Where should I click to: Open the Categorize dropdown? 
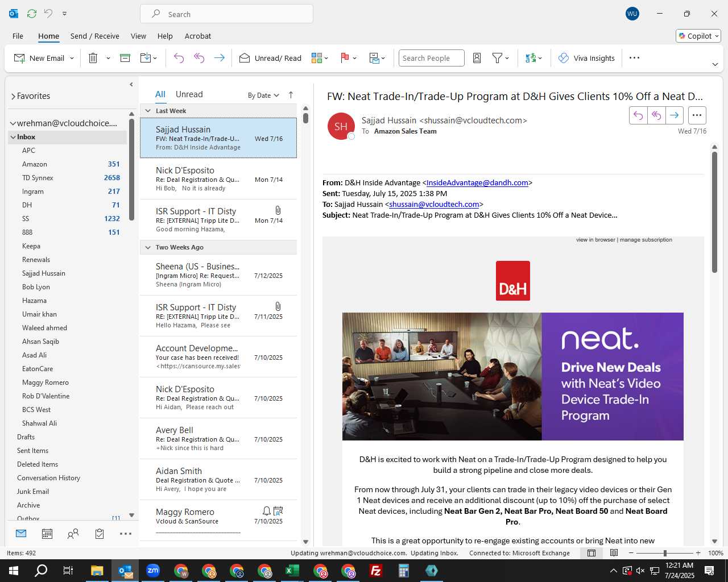pyautogui.click(x=320, y=58)
